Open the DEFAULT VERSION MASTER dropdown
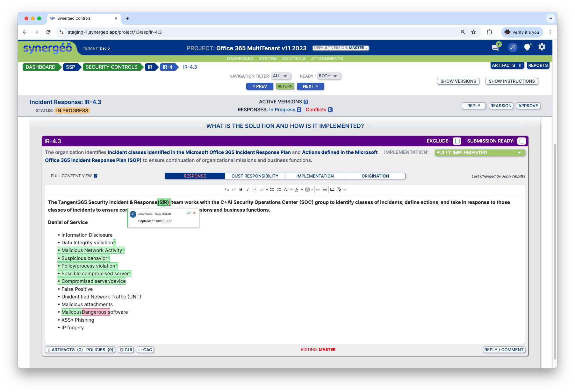Screen dimensions: 575x392 click(x=341, y=48)
